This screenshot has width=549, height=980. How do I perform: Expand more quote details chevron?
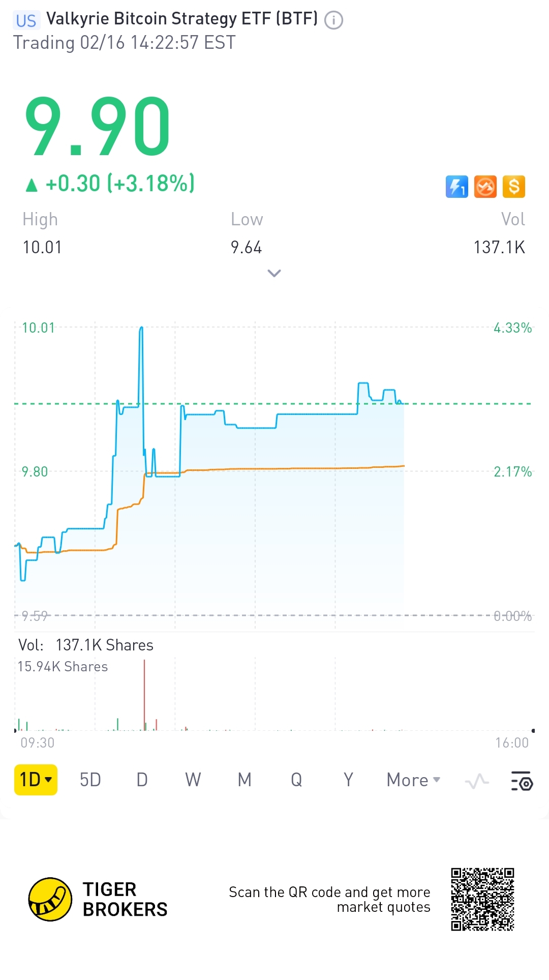point(274,274)
